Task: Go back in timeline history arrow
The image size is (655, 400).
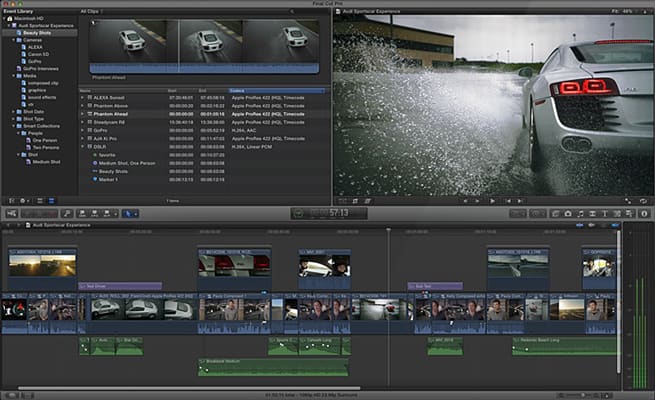Action: click(x=8, y=225)
